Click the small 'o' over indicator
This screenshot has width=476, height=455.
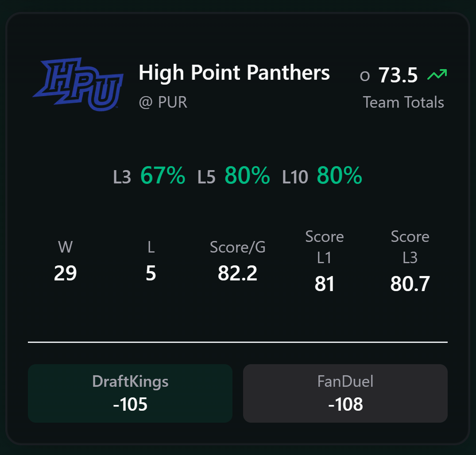tap(364, 76)
